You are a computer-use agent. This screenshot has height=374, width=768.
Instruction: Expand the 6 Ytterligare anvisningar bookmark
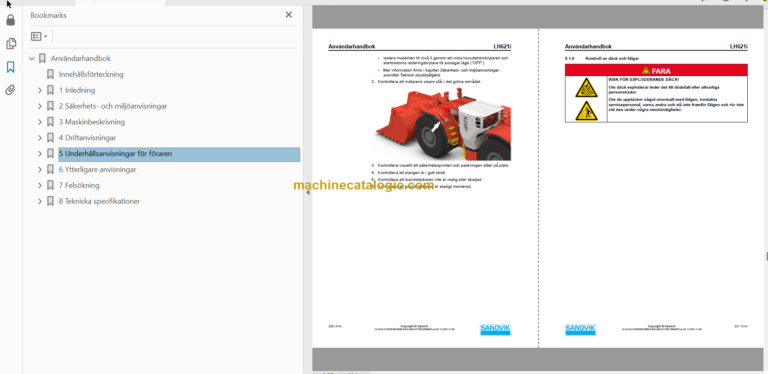(40, 169)
